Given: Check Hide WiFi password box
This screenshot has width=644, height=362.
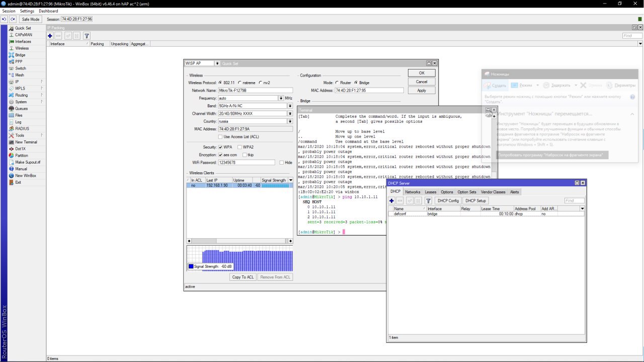Looking at the screenshot, I should (x=282, y=163).
